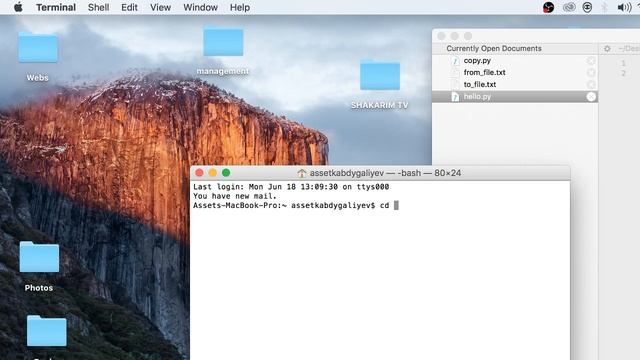Image resolution: width=640 pixels, height=360 pixels.
Task: Close copy.py document with its x button
Action: 591,61
